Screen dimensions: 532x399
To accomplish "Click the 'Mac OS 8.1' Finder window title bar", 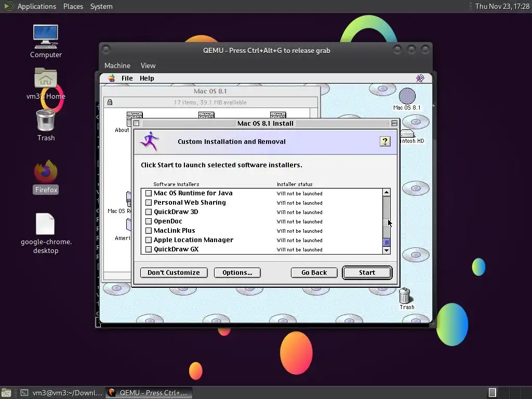I will click(210, 91).
